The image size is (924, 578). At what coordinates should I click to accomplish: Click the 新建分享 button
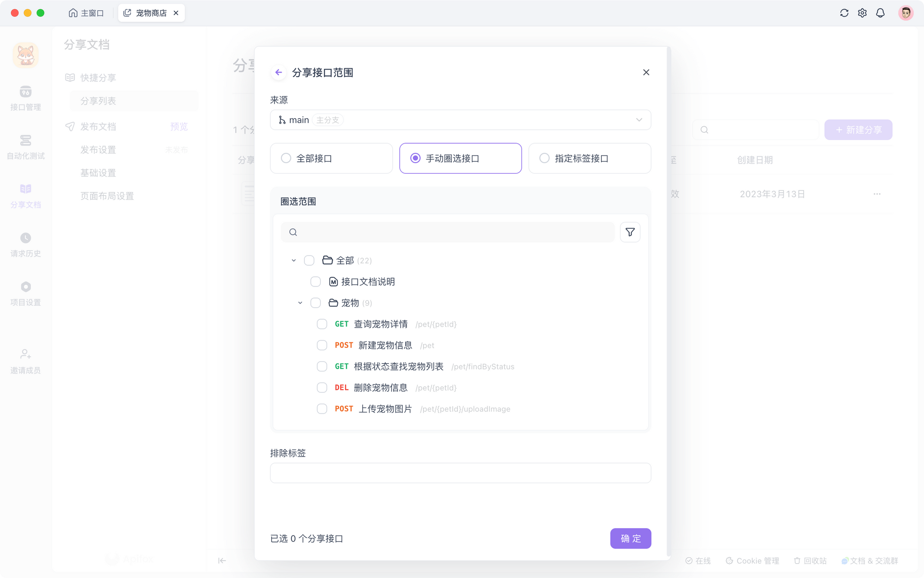coord(858,130)
